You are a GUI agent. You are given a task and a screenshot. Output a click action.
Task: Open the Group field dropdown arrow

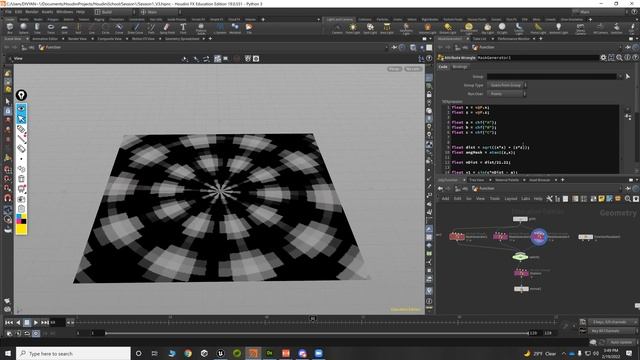[620, 76]
